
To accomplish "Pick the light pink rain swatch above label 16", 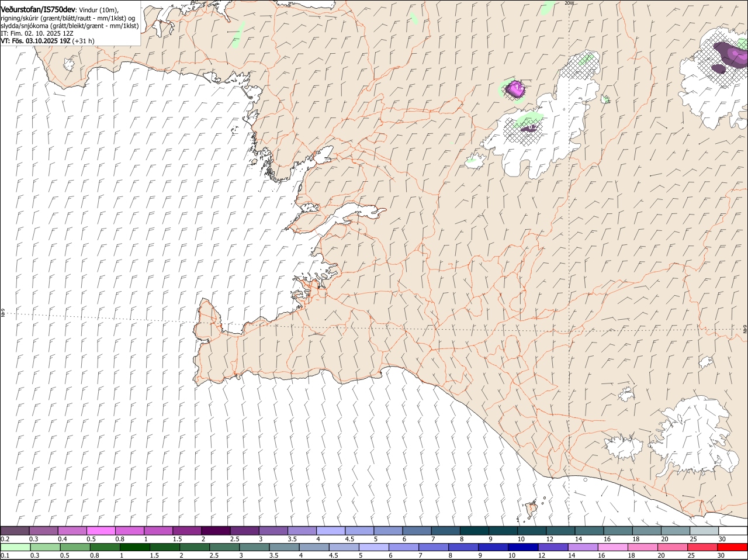I will 613,547.
